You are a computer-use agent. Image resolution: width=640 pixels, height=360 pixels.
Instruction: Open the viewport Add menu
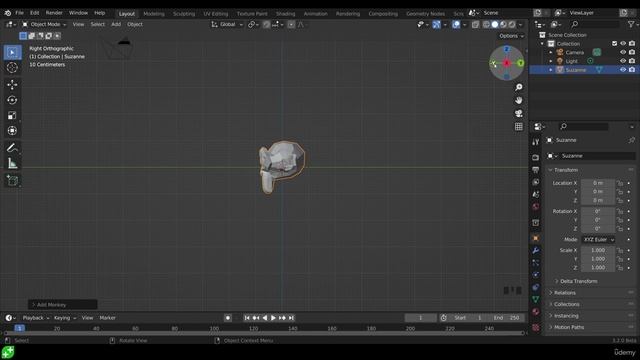[x=116, y=24]
